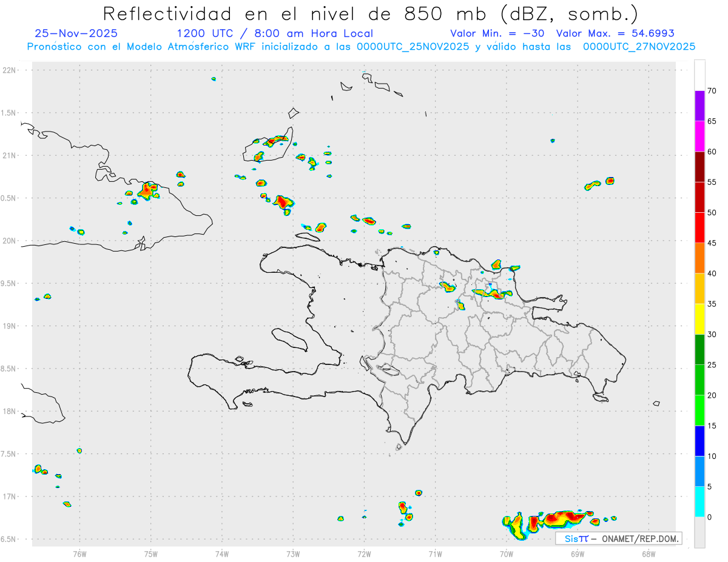Click the longitude axis label '68W'
The height and width of the screenshot is (562, 728).
pyautogui.click(x=648, y=553)
